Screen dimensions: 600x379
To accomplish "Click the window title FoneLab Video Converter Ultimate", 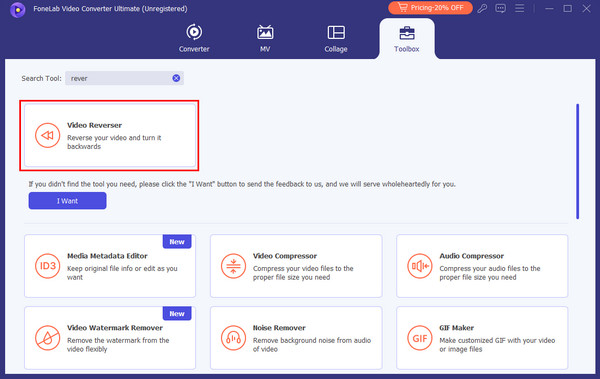I will pos(110,8).
